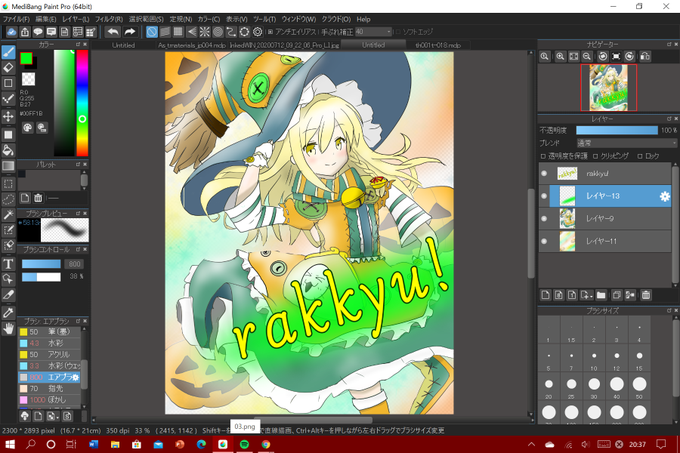Image resolution: width=680 pixels, height=453 pixels.
Task: Select the Hand tool
Action: [8, 329]
